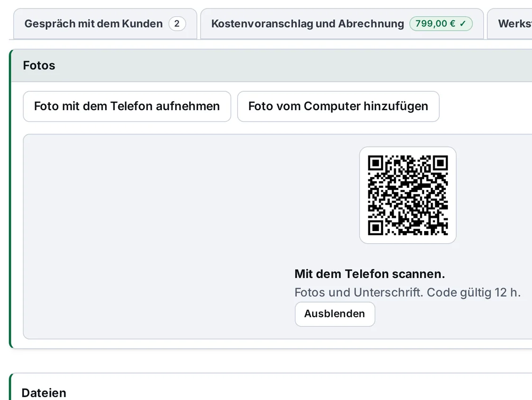Screen dimensions: 532x400
Task: Click Foto vom Computer hinzufügen button
Action: coord(339,106)
